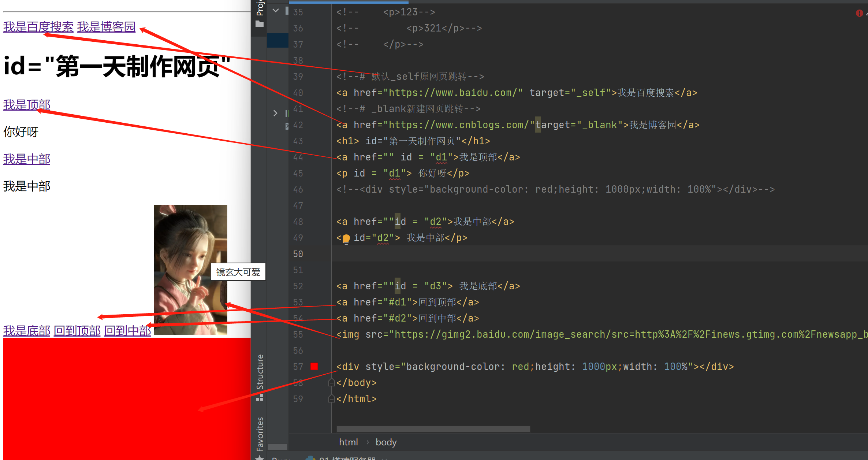
Task: Click the 回到顶部 link in preview
Action: [77, 331]
